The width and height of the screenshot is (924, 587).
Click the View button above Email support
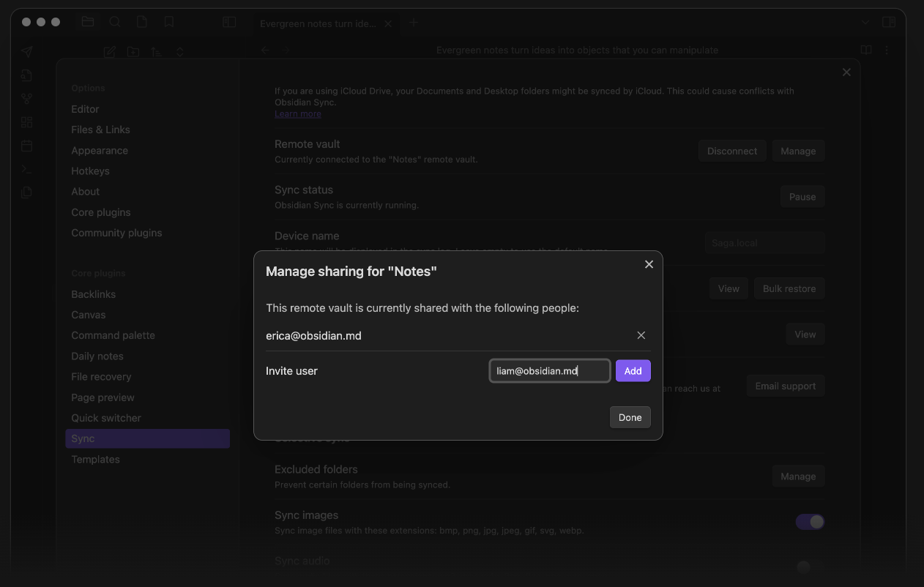tap(805, 334)
